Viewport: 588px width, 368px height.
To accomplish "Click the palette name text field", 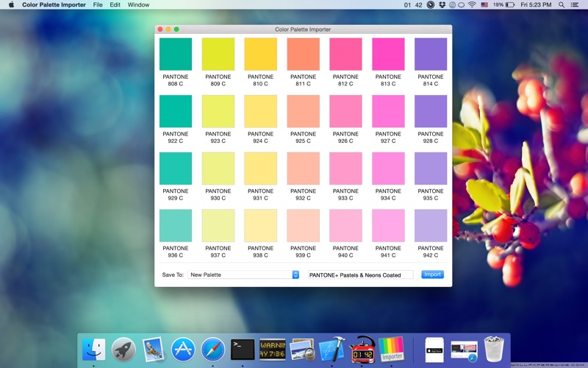I will click(360, 275).
